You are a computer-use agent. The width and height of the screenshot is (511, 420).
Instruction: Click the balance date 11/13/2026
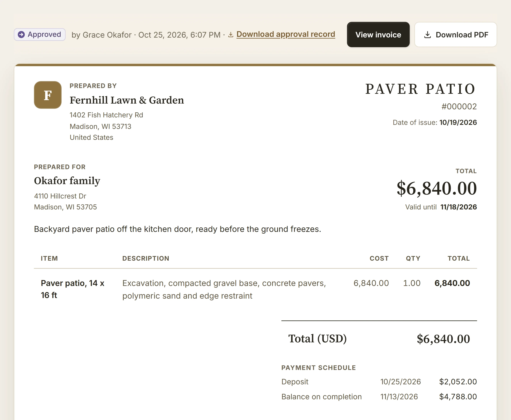pyautogui.click(x=399, y=397)
